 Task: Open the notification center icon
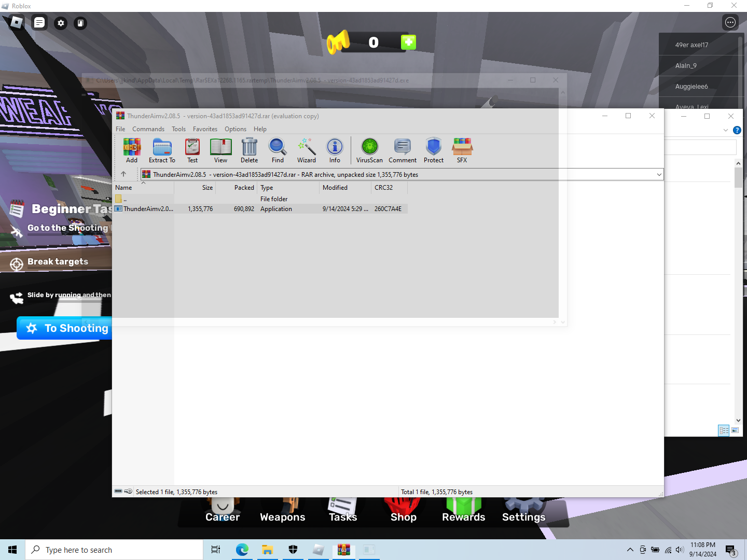(731, 550)
